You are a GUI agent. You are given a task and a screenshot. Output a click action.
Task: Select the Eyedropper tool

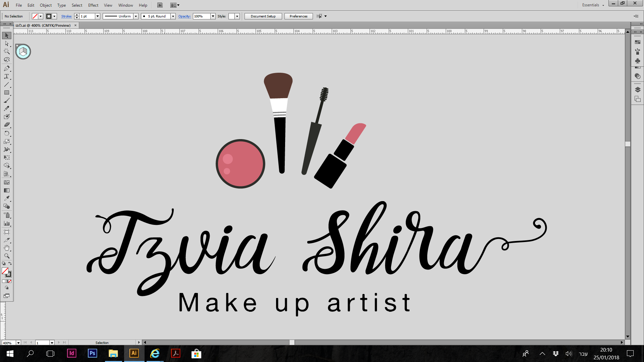pyautogui.click(x=6, y=198)
